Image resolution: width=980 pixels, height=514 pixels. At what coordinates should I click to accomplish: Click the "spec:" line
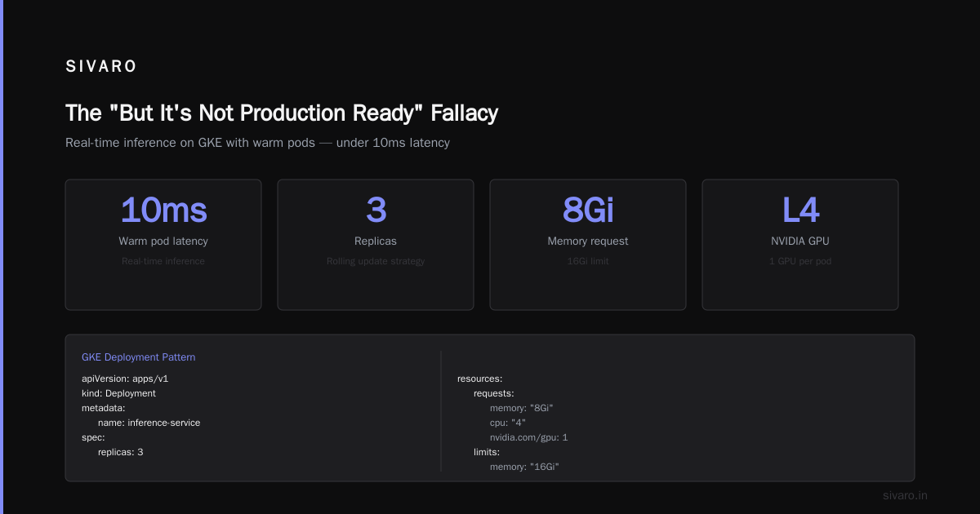(93, 437)
